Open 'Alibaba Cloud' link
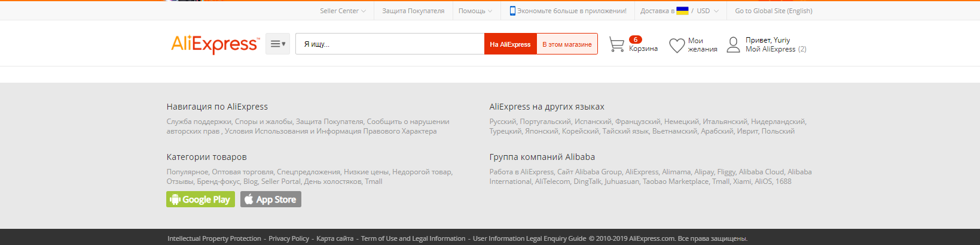980x245 pixels. 761,172
